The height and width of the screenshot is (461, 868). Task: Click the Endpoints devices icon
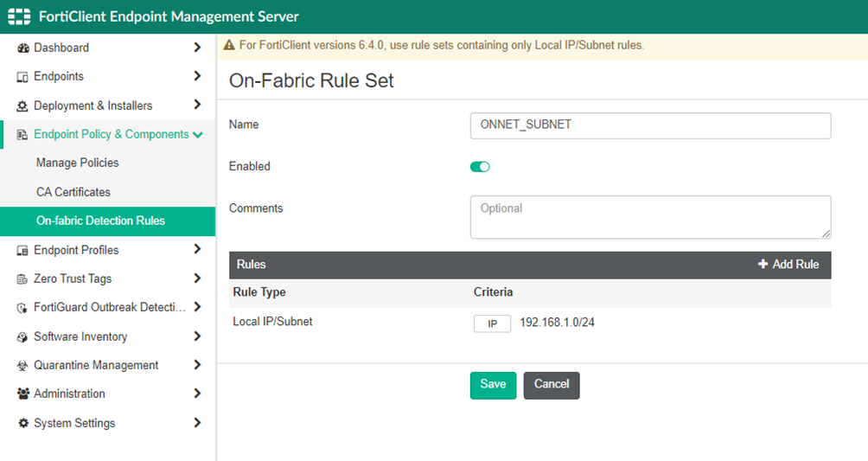tap(22, 77)
